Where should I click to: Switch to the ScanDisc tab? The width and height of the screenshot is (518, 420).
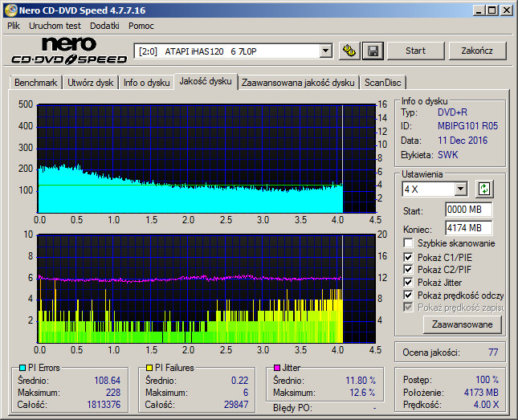click(x=383, y=82)
